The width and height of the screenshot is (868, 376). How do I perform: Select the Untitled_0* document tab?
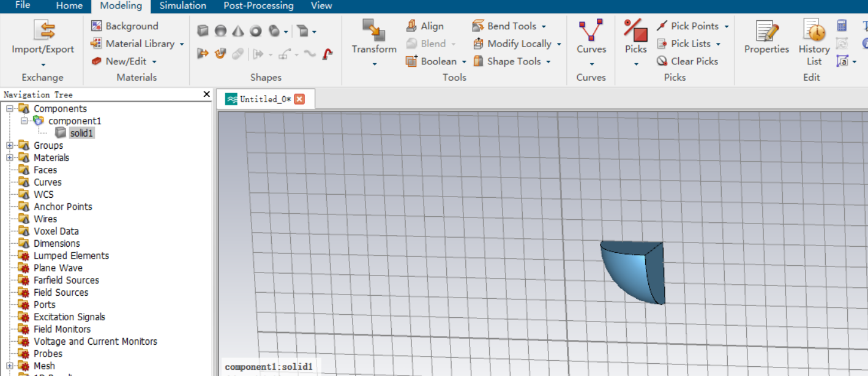tap(265, 99)
